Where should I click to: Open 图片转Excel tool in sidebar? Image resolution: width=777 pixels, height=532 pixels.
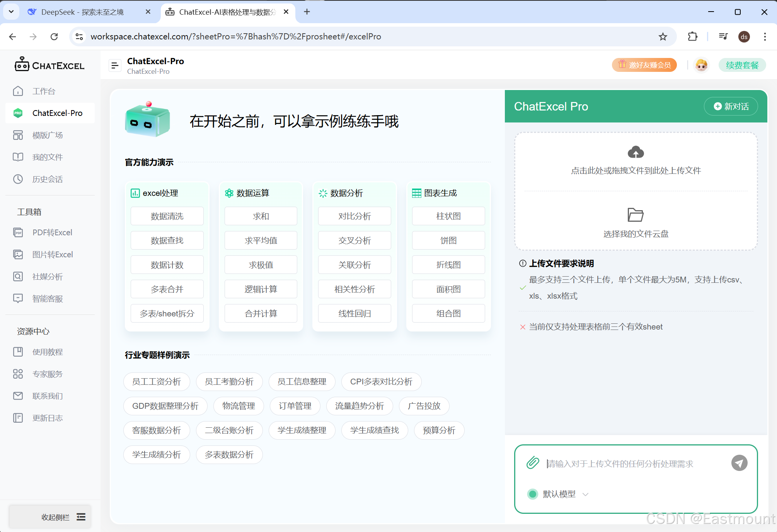[52, 255]
